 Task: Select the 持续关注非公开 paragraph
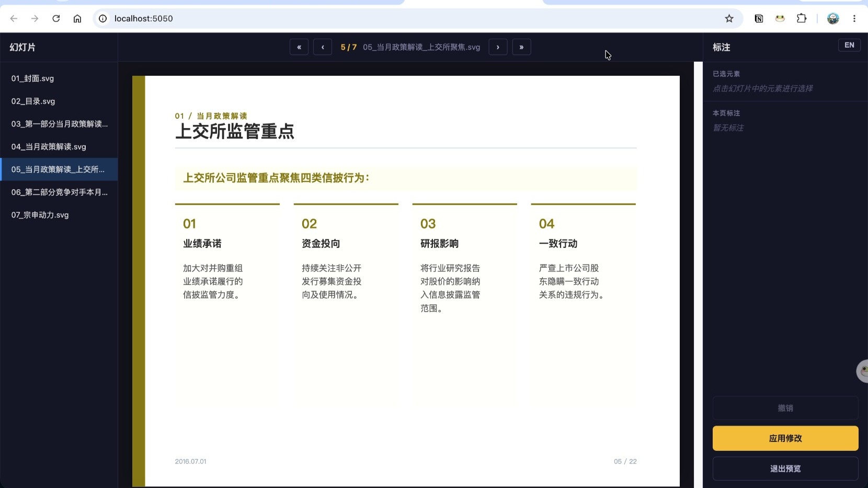tap(332, 281)
